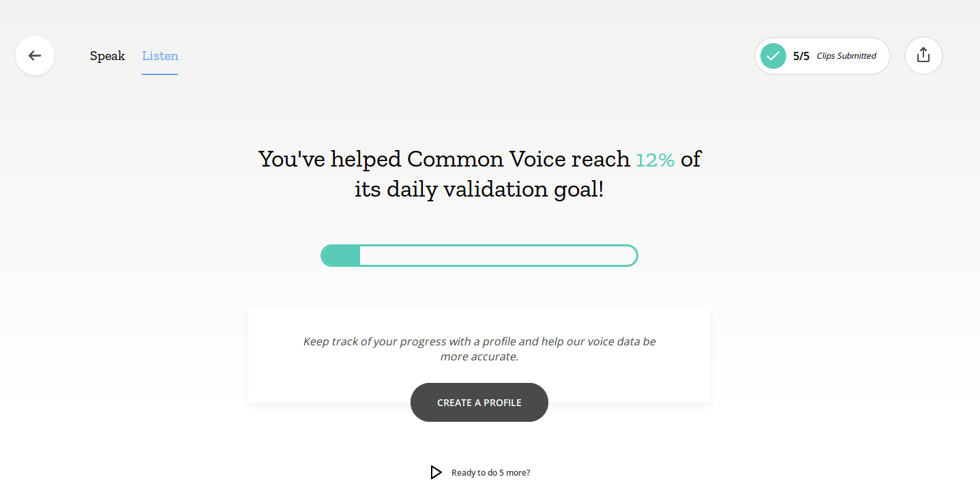This screenshot has width=980, height=488.
Task: Click the filled teal portion of the progress bar
Action: (340, 255)
